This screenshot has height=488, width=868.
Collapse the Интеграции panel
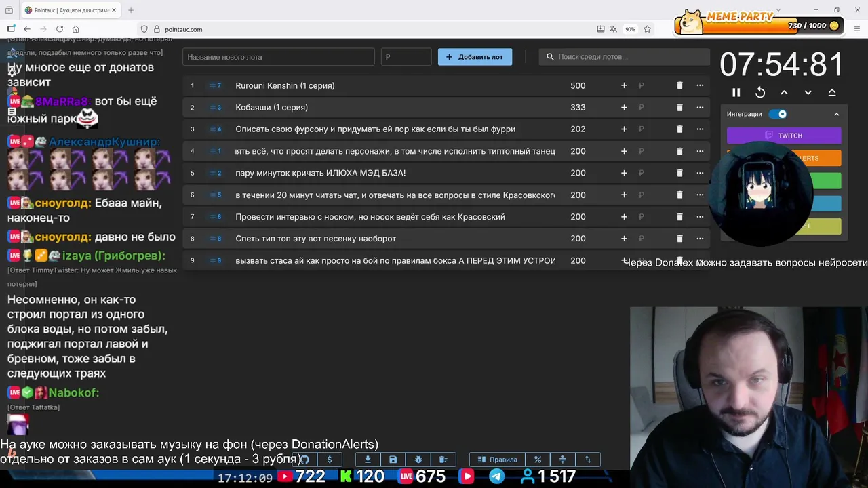836,114
